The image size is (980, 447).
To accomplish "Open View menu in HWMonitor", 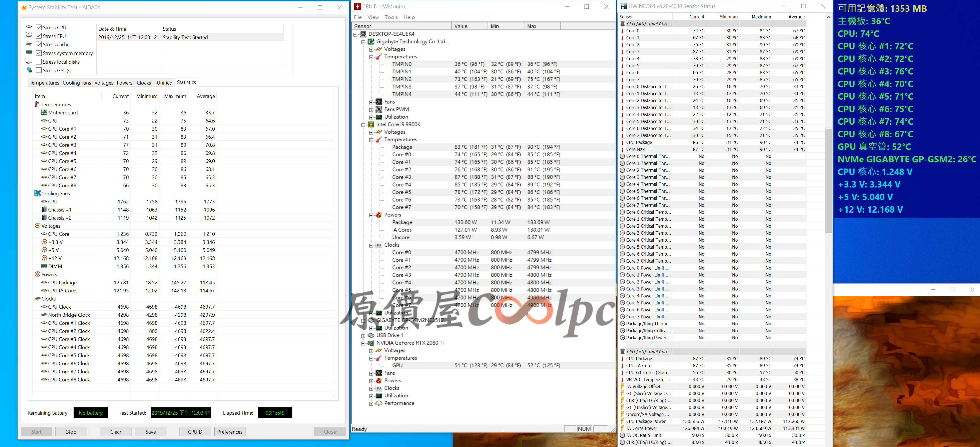I will pyautogui.click(x=373, y=17).
